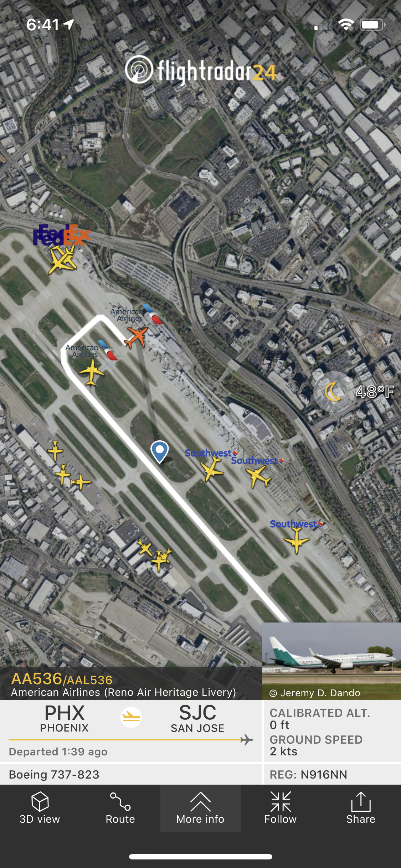Open the SJC San Jose arrival airport

point(197,718)
